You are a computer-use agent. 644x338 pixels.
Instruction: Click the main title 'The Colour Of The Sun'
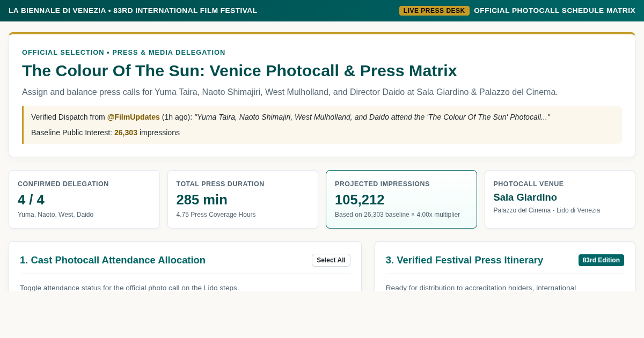[x=239, y=71]
